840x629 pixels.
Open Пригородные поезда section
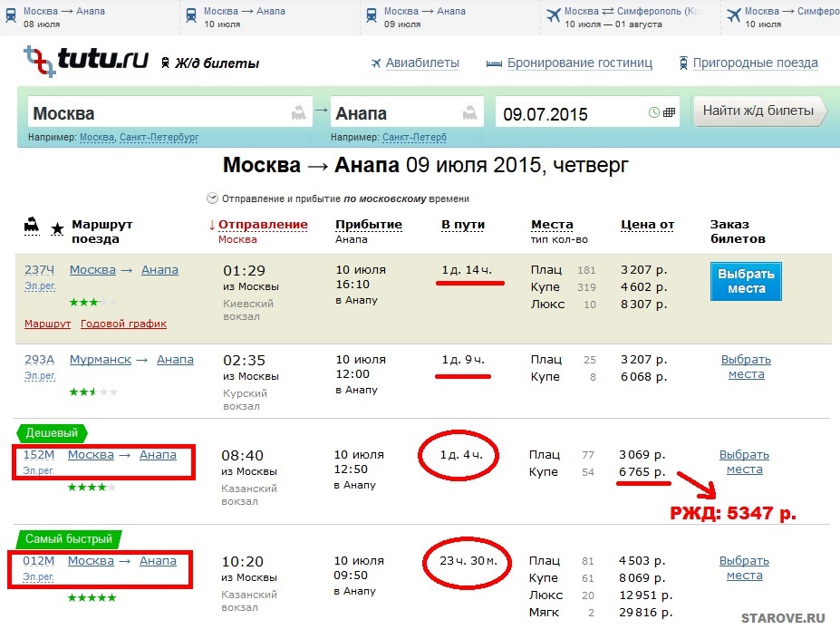click(x=756, y=63)
